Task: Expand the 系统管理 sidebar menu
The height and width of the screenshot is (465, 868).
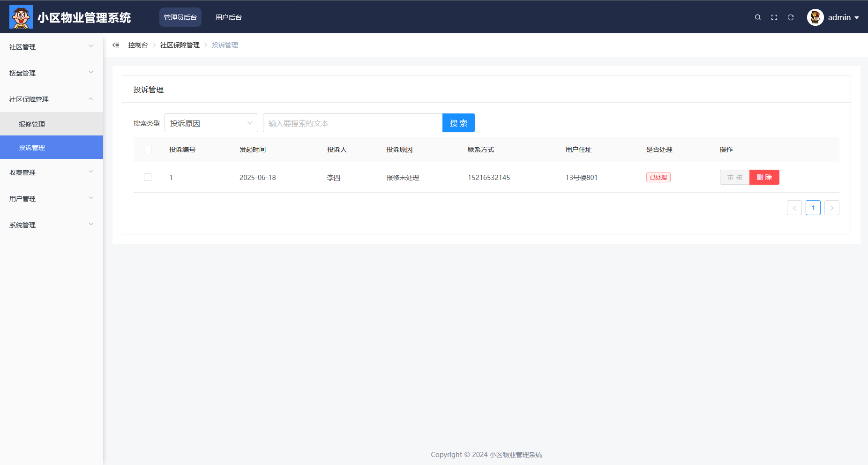Action: [52, 225]
